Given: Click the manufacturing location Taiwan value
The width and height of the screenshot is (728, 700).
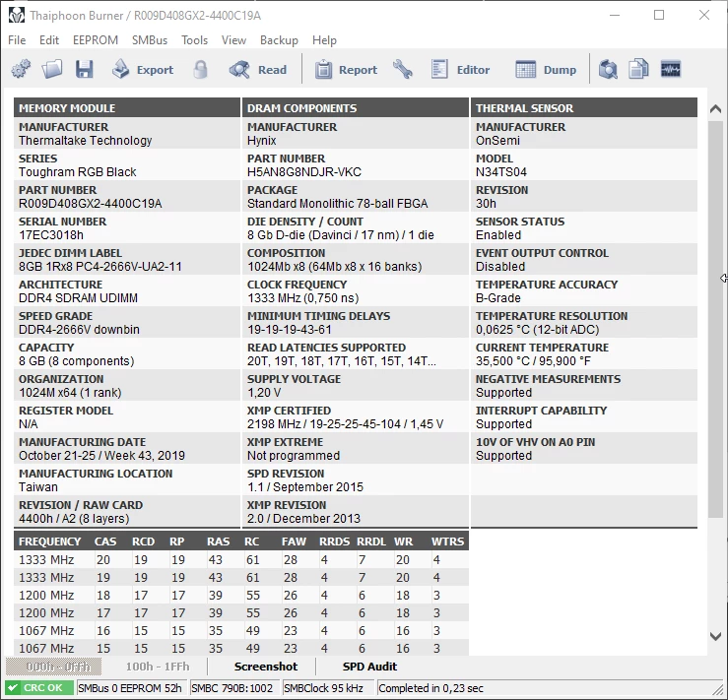Looking at the screenshot, I should [38, 487].
